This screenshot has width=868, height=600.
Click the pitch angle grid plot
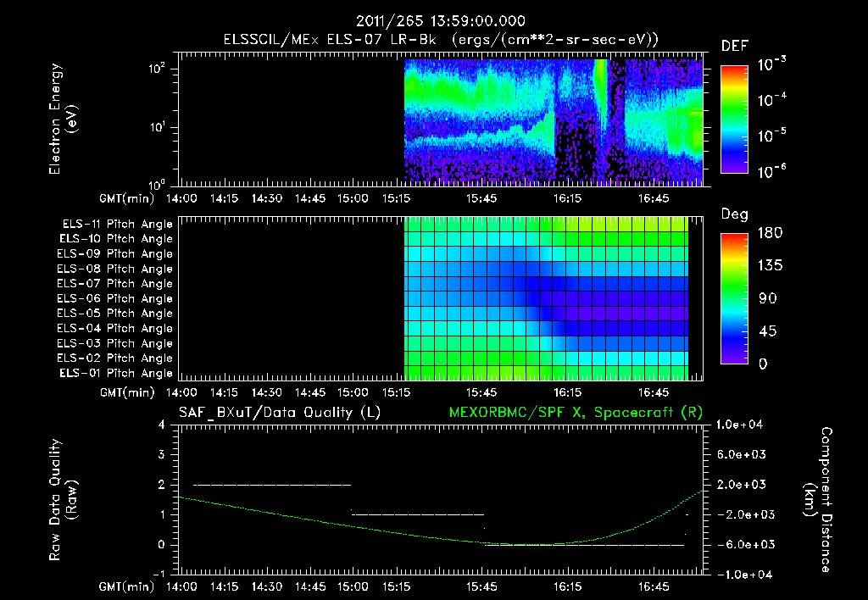click(x=547, y=297)
